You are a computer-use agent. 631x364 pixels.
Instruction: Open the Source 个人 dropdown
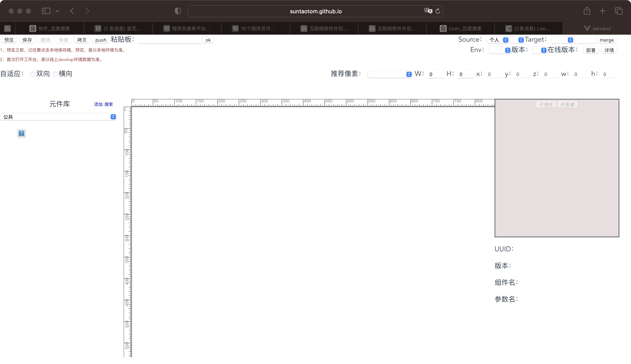pyautogui.click(x=498, y=40)
